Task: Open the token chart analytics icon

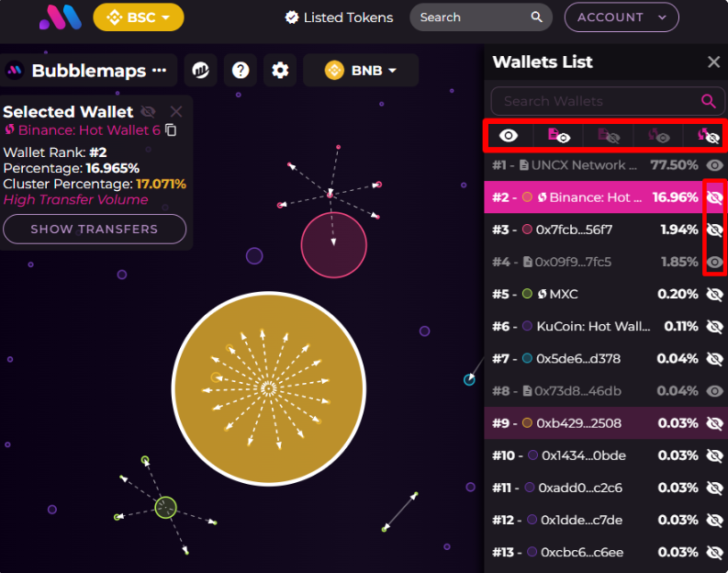Action: point(200,71)
